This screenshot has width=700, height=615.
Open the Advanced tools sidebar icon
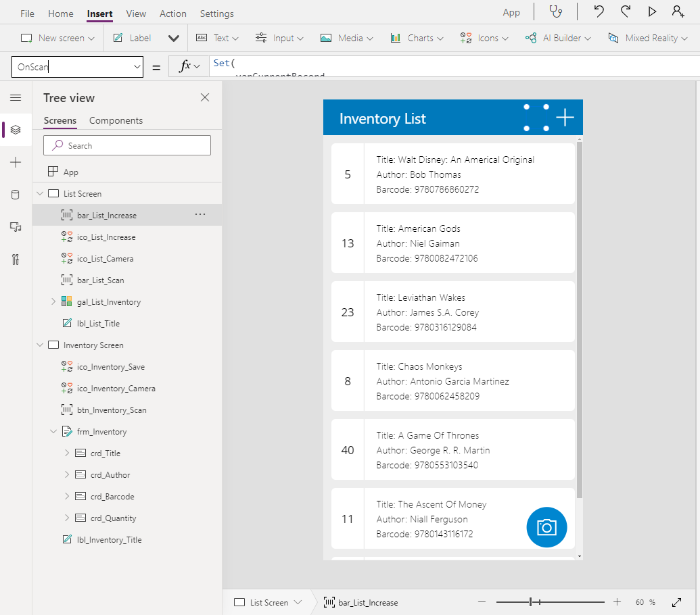click(16, 260)
